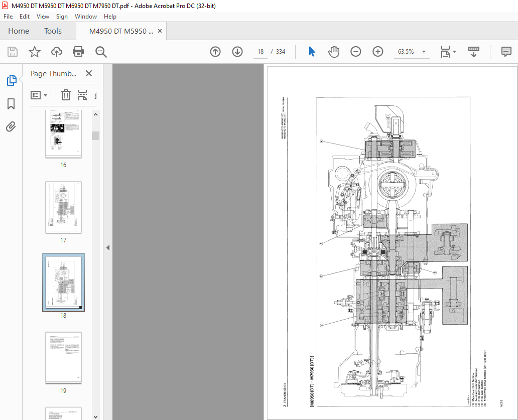Activate the hand pan tool
The image size is (518, 420).
click(x=334, y=52)
